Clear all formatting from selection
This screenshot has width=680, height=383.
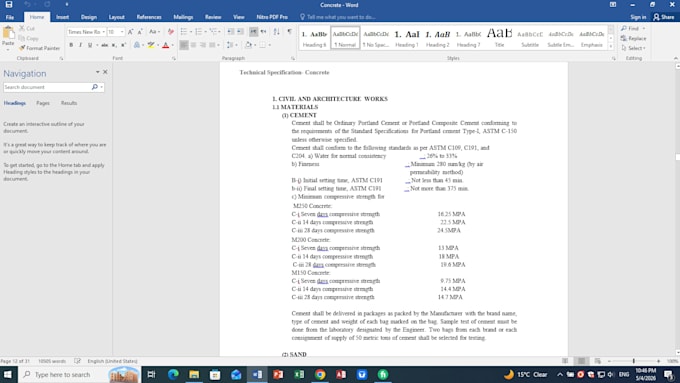pos(170,32)
